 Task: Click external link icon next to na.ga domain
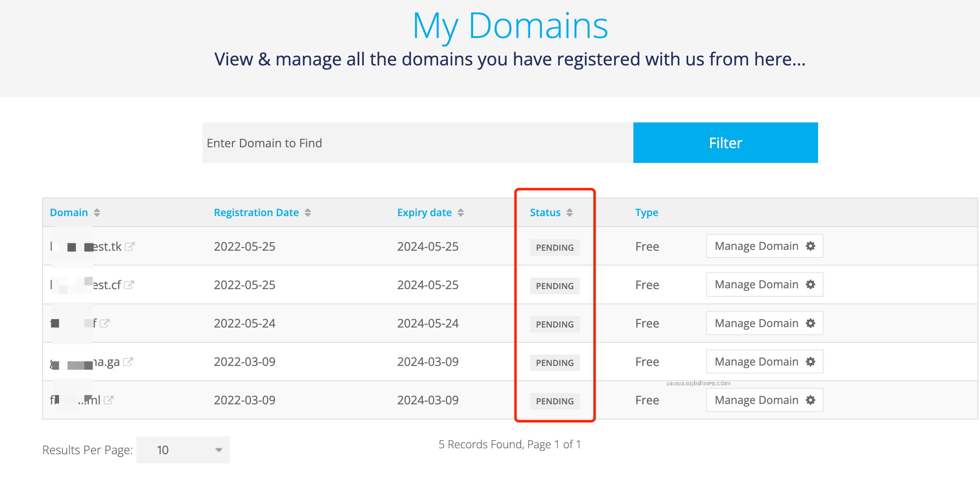pyautogui.click(x=128, y=362)
